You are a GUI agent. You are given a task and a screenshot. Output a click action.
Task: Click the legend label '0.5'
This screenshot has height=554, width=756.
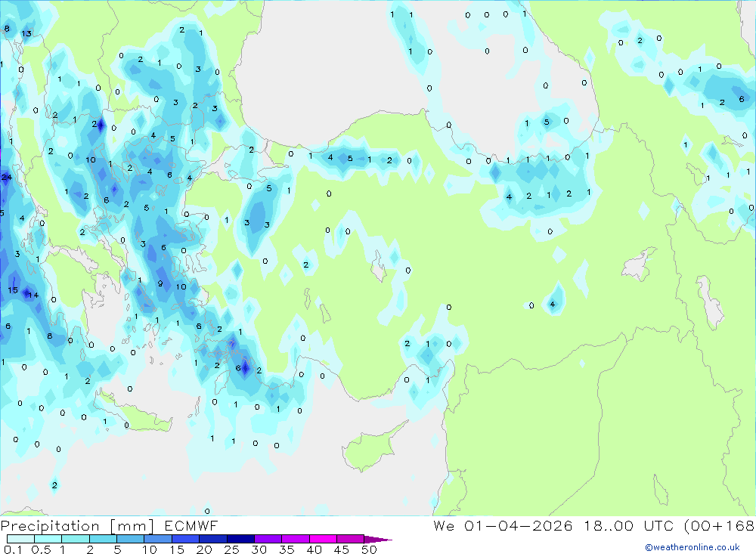(41, 549)
